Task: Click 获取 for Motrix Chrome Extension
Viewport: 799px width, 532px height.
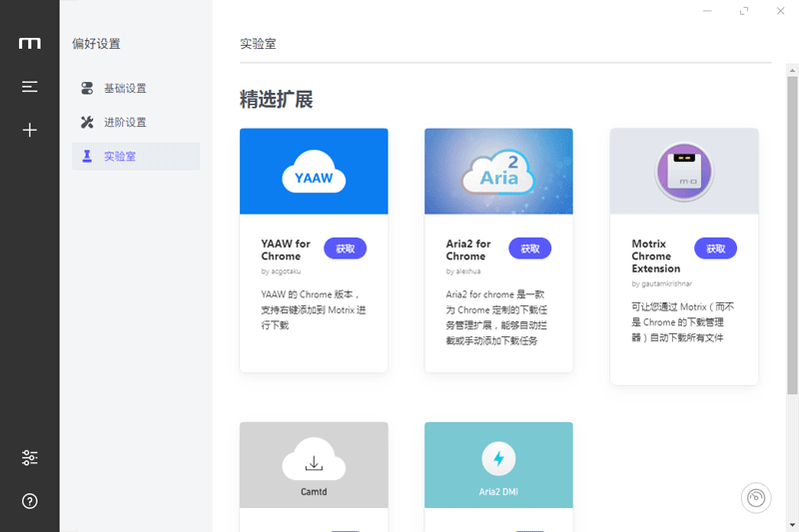Action: click(x=715, y=249)
